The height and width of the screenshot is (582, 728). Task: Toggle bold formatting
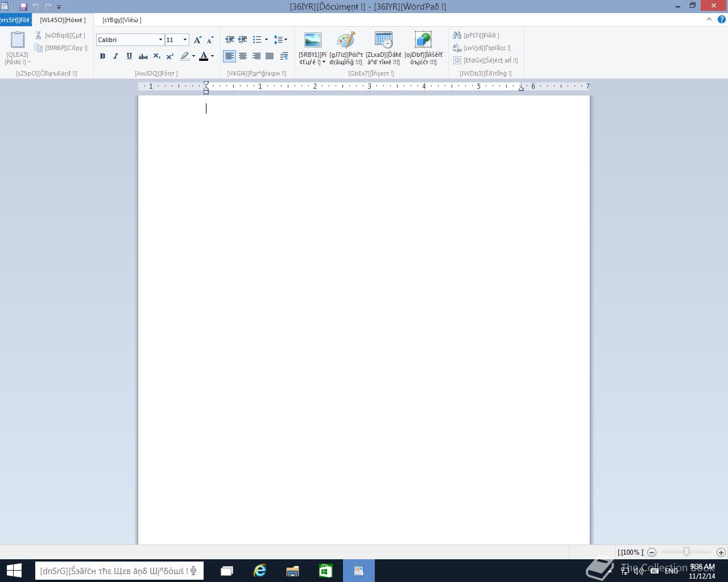[x=102, y=56]
